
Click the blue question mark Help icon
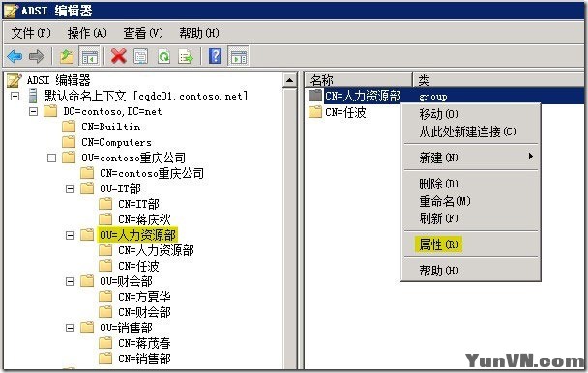pos(216,56)
